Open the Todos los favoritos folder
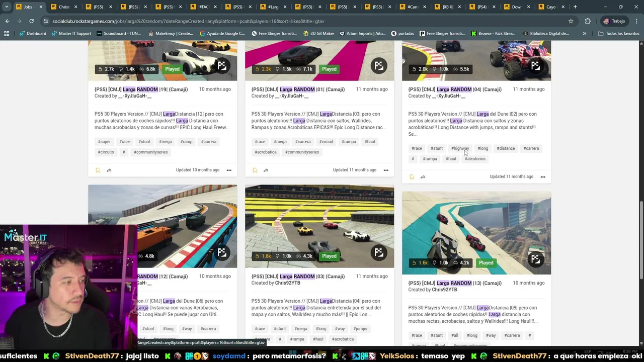This screenshot has width=644, height=362. pyautogui.click(x=618, y=33)
